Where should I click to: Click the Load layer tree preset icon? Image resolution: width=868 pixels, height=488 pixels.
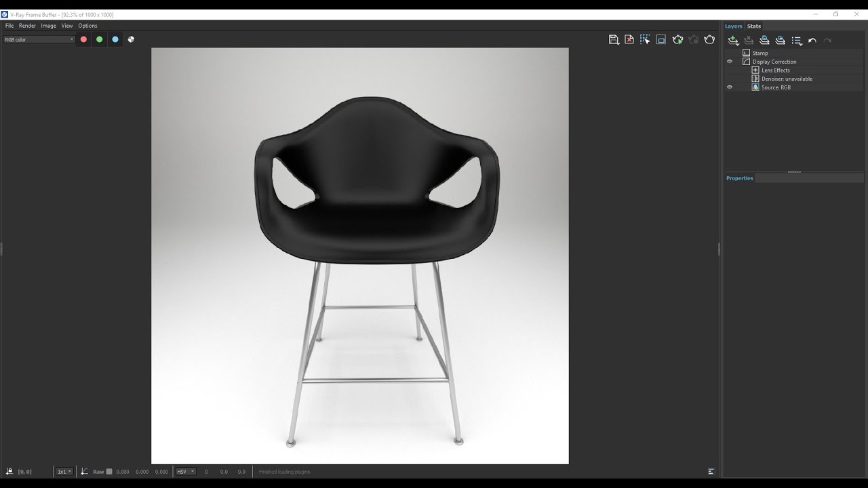[x=780, y=41]
